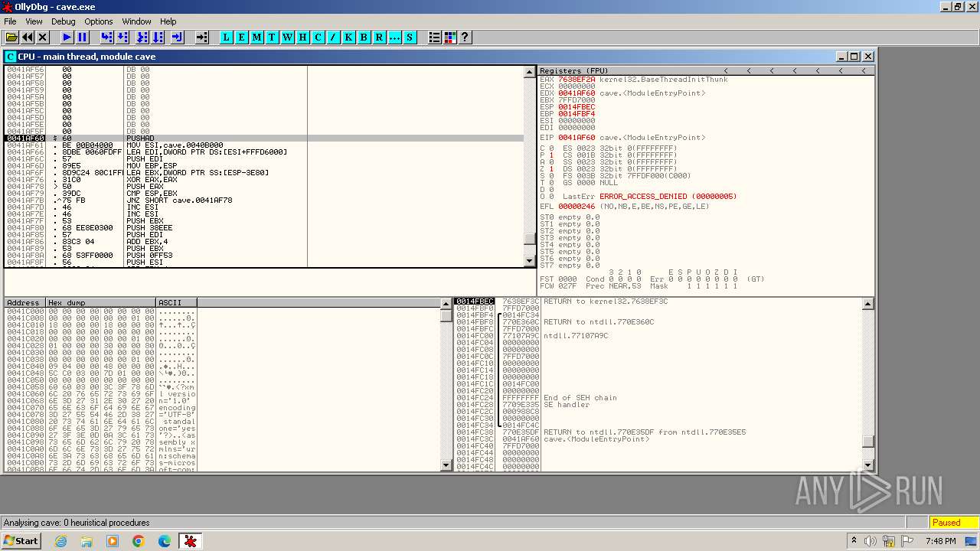The width and height of the screenshot is (980, 551).
Task: Click the Step into toolbar icon
Action: point(107,37)
